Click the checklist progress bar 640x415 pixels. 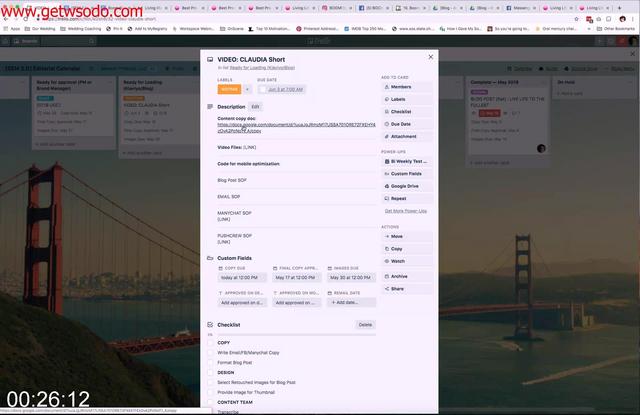[296, 335]
